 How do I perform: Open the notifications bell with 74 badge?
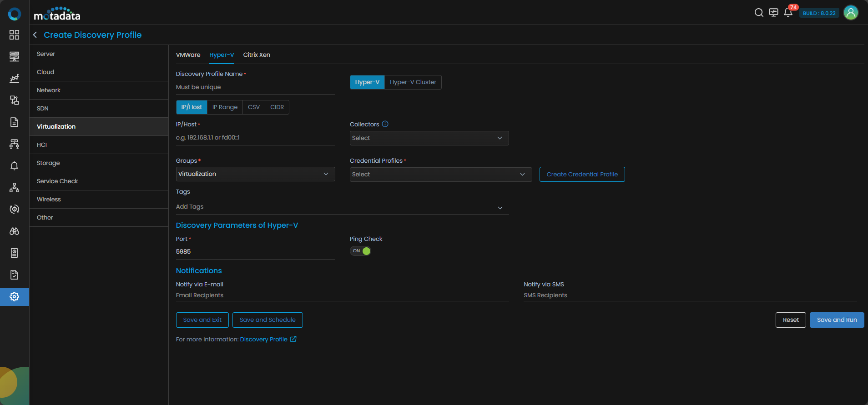[x=788, y=13]
